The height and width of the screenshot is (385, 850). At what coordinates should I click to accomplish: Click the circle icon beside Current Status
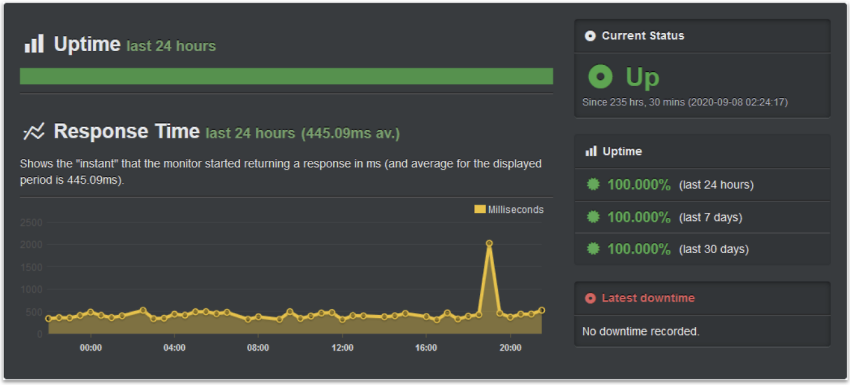(590, 36)
